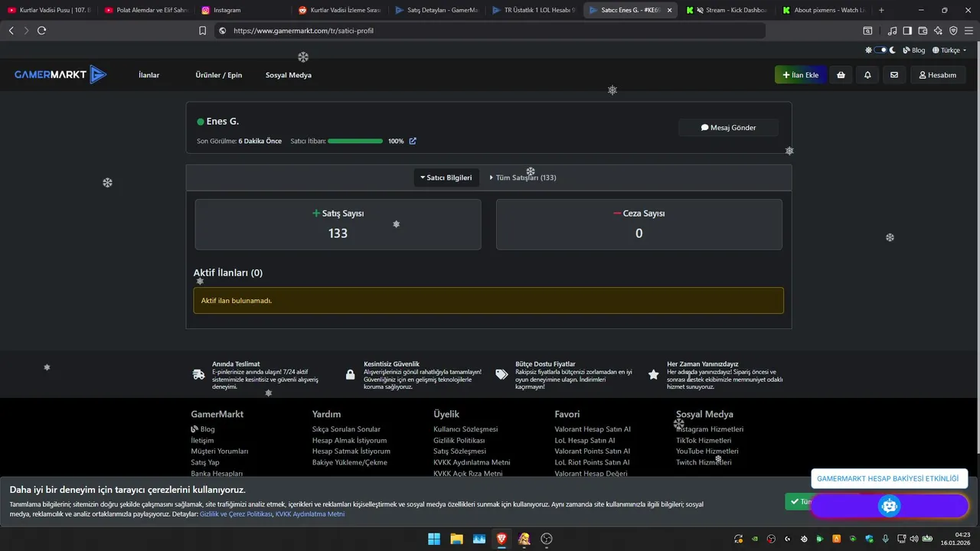Open File Explorer from the taskbar
Viewport: 980px width, 551px height.
coord(456,539)
